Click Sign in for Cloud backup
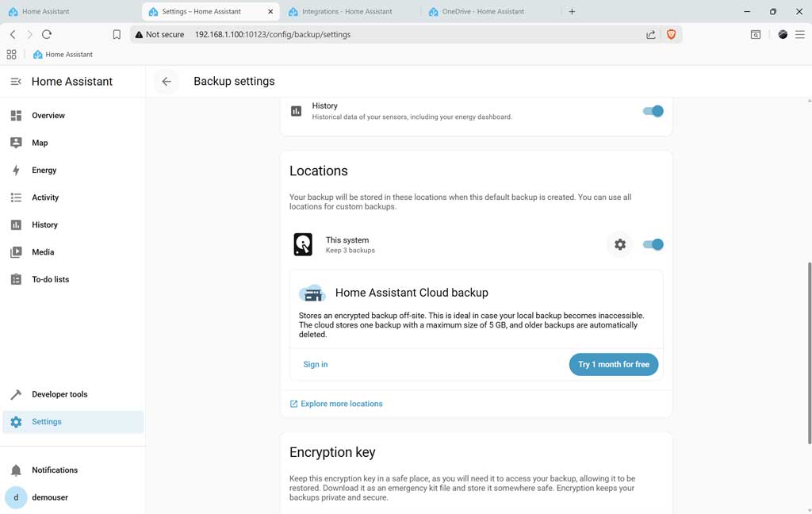Image resolution: width=812 pixels, height=514 pixels. click(x=316, y=364)
